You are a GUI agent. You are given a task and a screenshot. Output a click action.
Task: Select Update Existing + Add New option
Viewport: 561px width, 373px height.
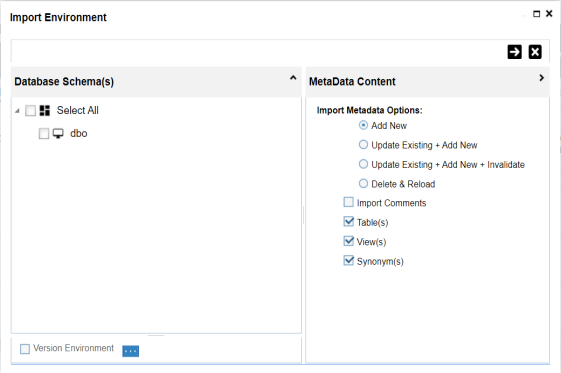(363, 144)
